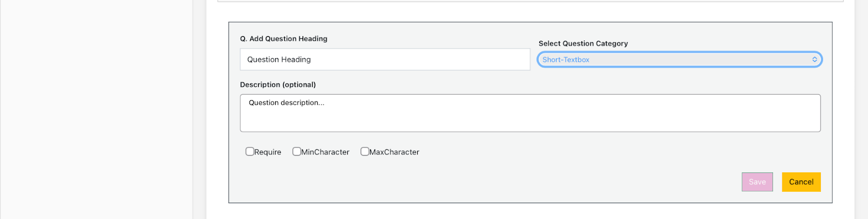Click the Question Heading input field

click(x=385, y=60)
